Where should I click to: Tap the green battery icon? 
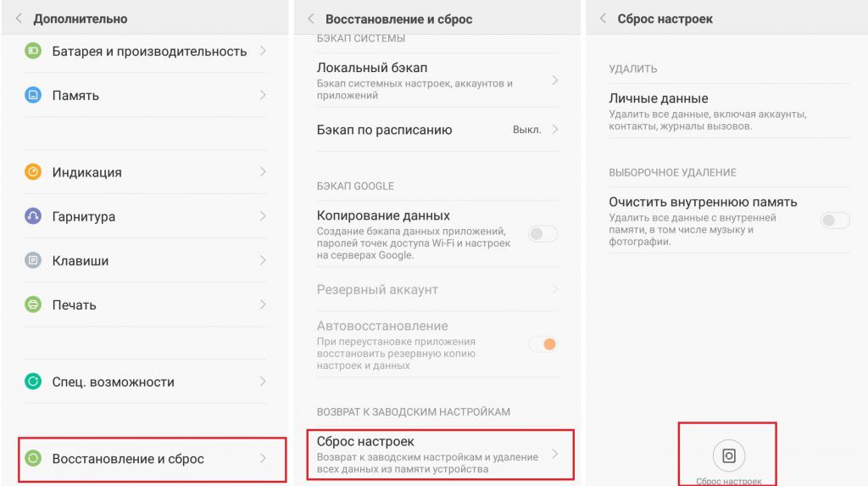[33, 51]
